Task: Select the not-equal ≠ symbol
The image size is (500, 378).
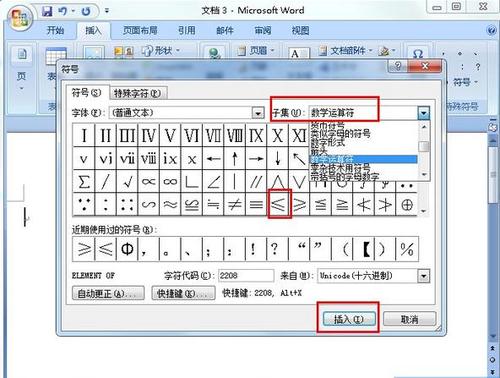Action: click(235, 204)
